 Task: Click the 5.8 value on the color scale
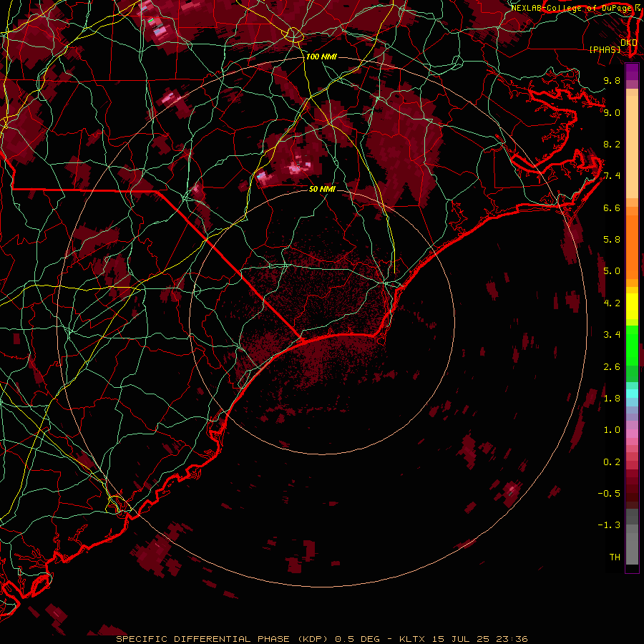(x=612, y=240)
